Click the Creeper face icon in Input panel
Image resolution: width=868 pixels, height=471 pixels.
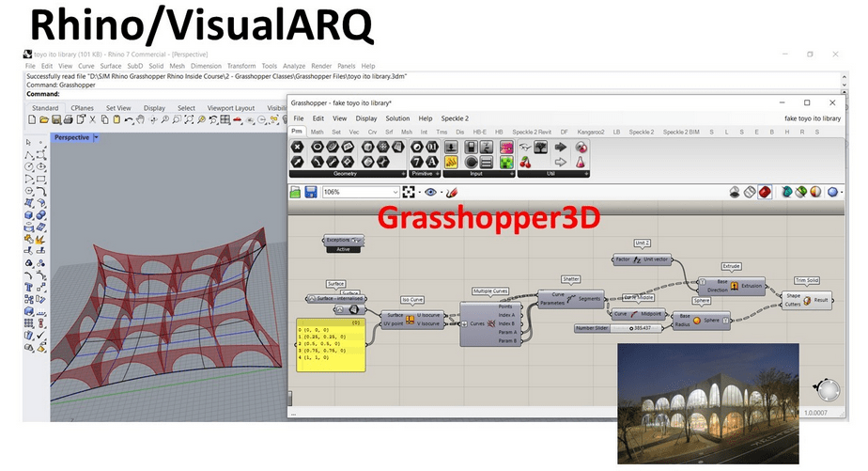pyautogui.click(x=506, y=163)
